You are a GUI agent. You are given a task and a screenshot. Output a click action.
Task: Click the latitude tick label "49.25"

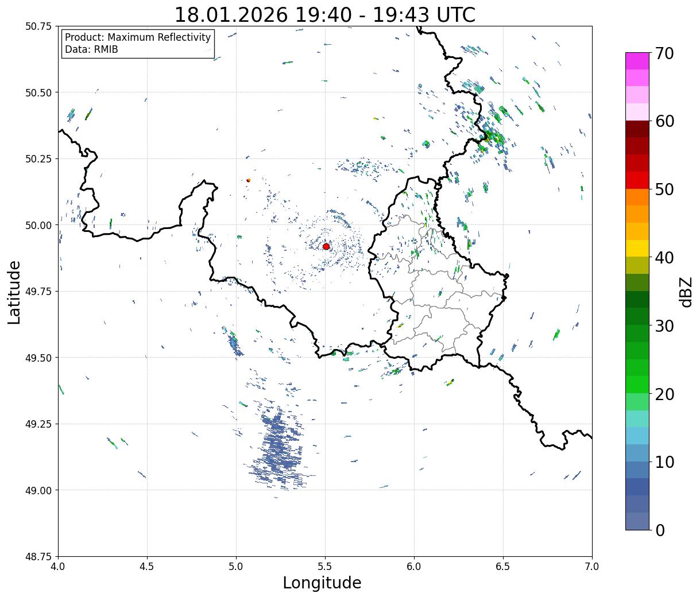pos(38,424)
